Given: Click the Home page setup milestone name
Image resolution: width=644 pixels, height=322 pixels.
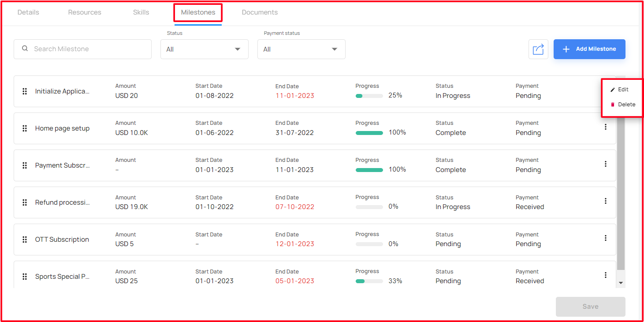Looking at the screenshot, I should point(63,128).
